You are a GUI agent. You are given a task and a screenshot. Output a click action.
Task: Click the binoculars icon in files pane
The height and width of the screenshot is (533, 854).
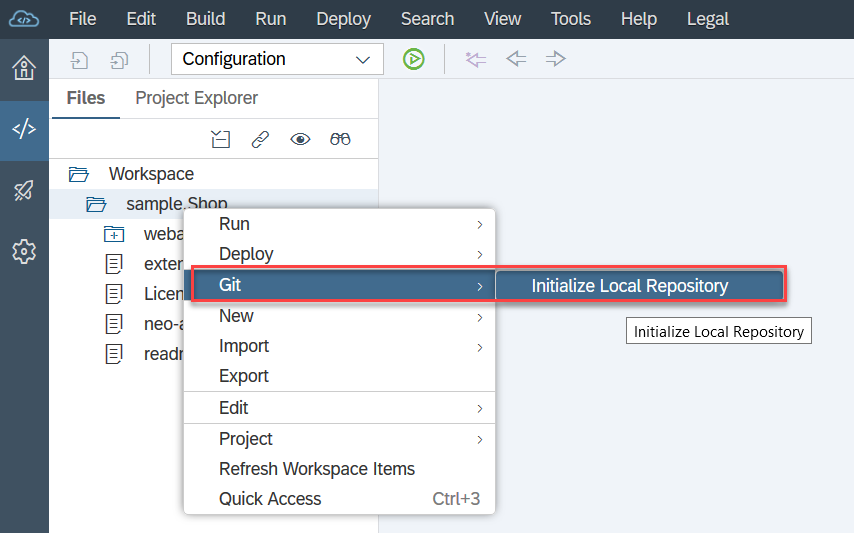click(x=340, y=139)
